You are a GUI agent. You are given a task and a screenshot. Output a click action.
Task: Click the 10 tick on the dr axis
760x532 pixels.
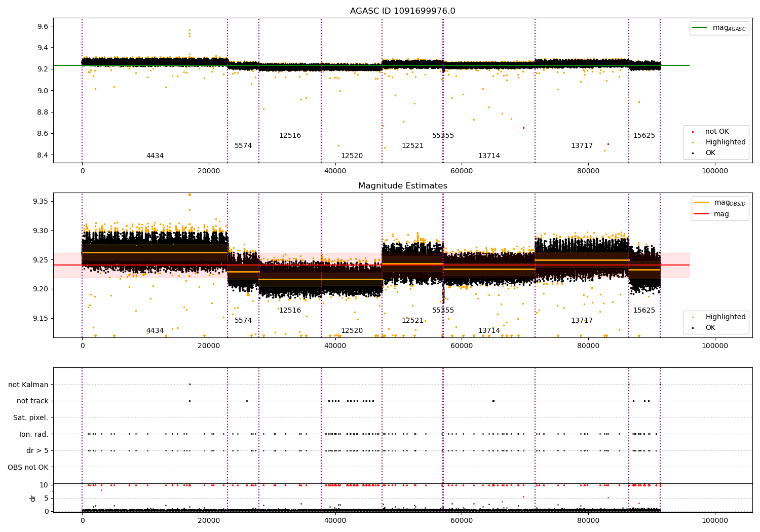(x=44, y=485)
